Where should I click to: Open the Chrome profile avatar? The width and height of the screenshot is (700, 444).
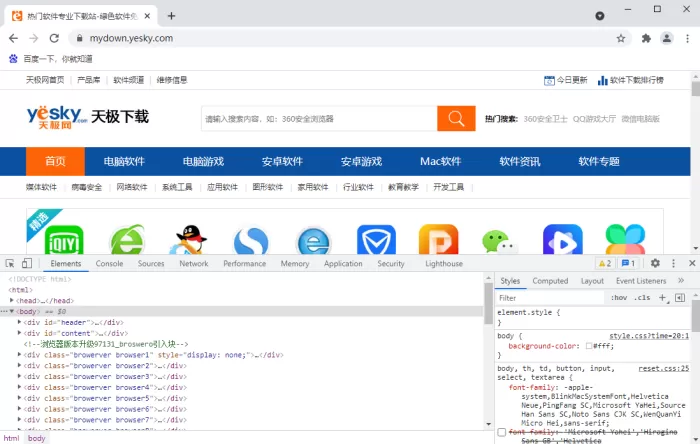tap(667, 38)
